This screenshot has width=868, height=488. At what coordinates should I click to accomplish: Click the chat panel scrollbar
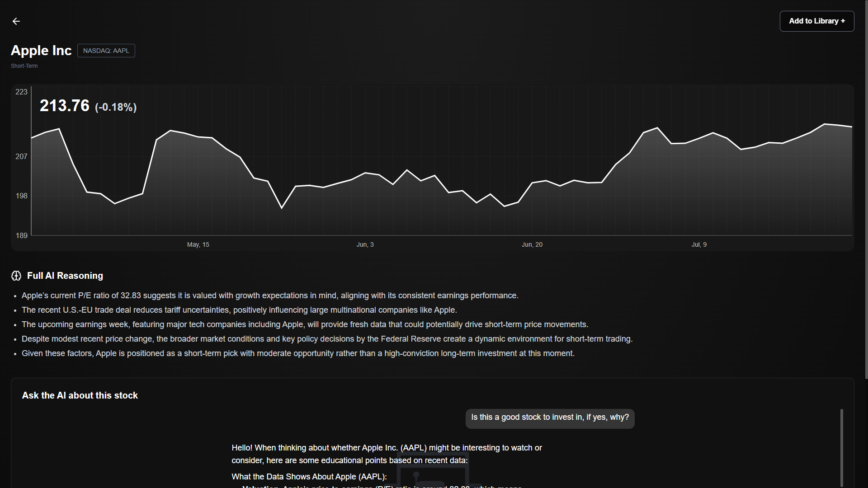[x=841, y=447]
